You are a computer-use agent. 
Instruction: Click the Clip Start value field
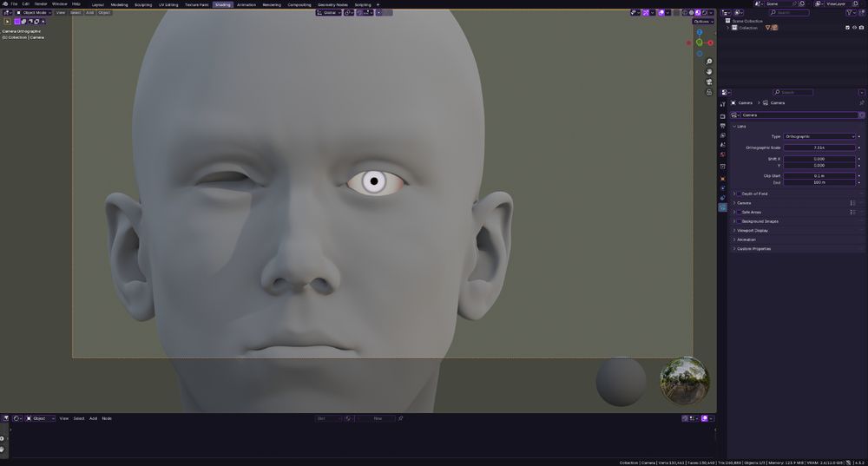coord(820,176)
